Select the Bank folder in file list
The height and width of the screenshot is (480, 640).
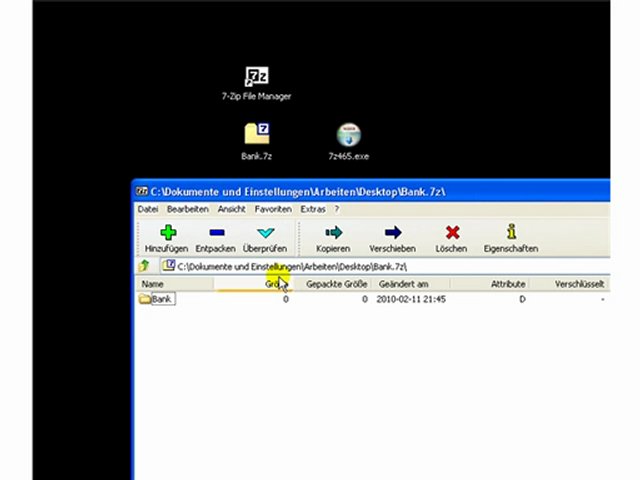tap(161, 299)
